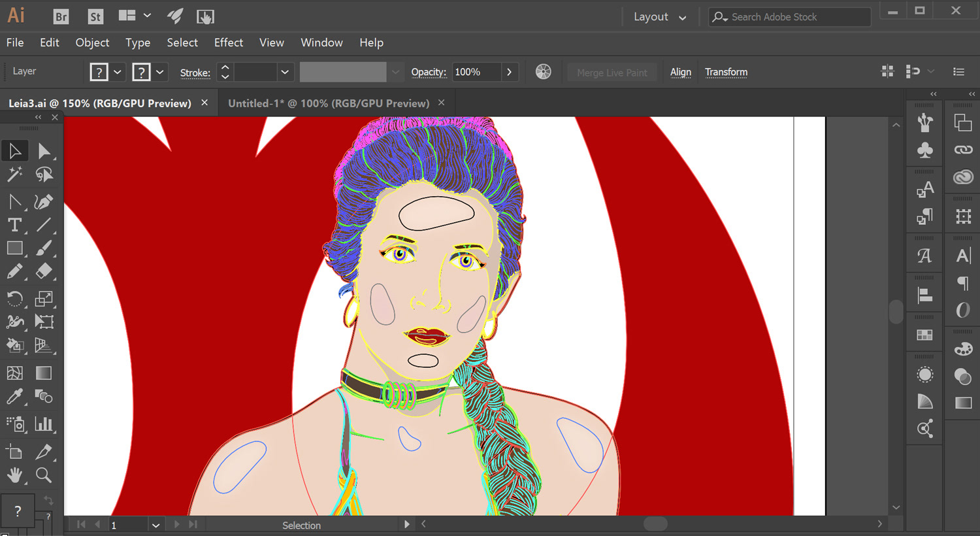980x536 pixels.
Task: Open the Recolor Artwork wheel icon
Action: [x=544, y=72]
